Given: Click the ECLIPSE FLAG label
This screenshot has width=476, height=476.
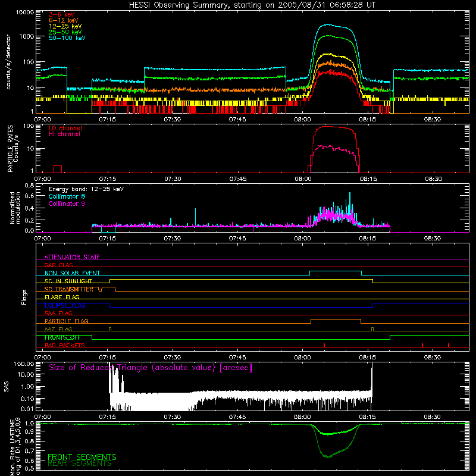Looking at the screenshot, I should pyautogui.click(x=65, y=305).
